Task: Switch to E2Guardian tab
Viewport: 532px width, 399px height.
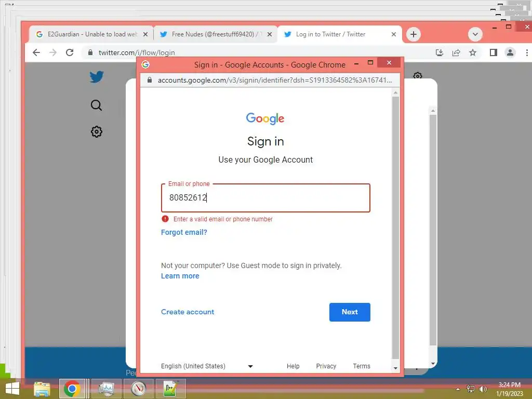Action: [x=91, y=34]
